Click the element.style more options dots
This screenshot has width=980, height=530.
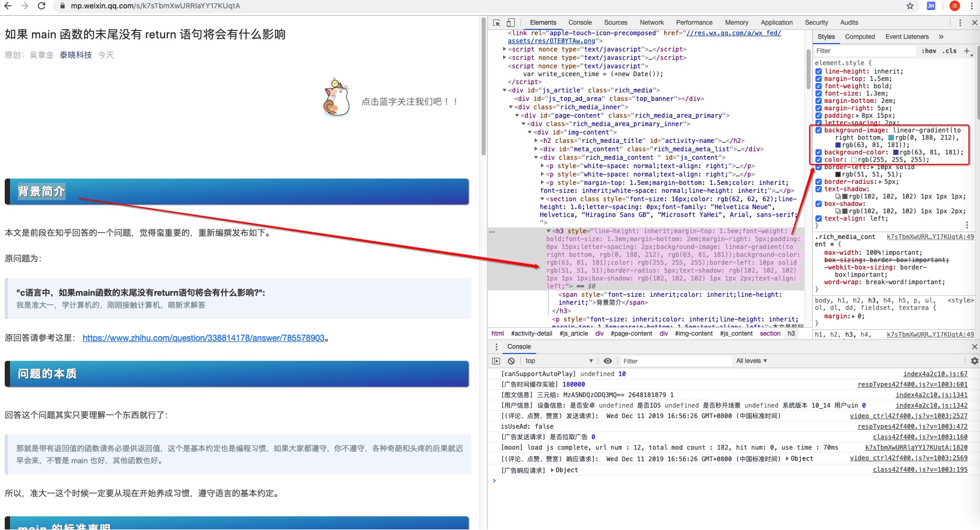tap(967, 225)
